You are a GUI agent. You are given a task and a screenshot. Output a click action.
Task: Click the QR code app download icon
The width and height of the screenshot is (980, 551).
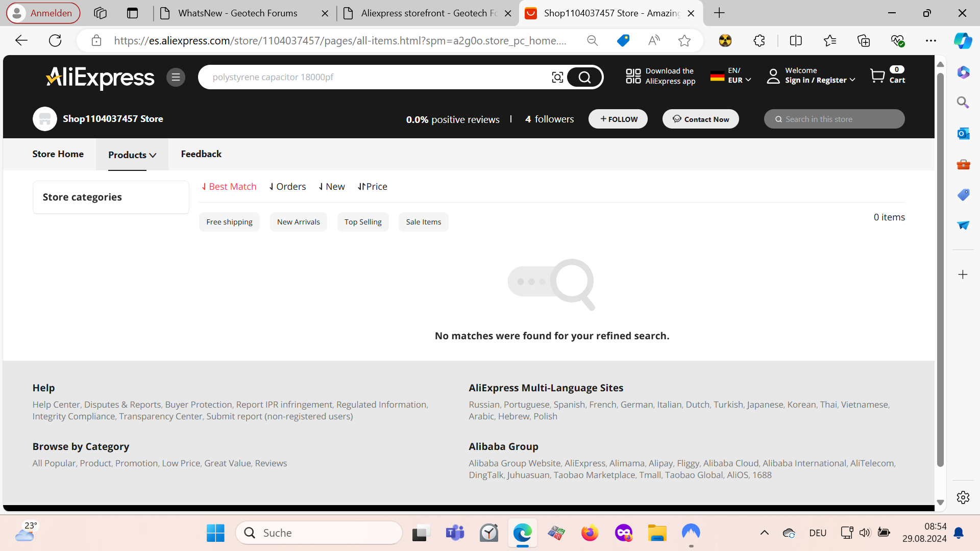coord(633,76)
